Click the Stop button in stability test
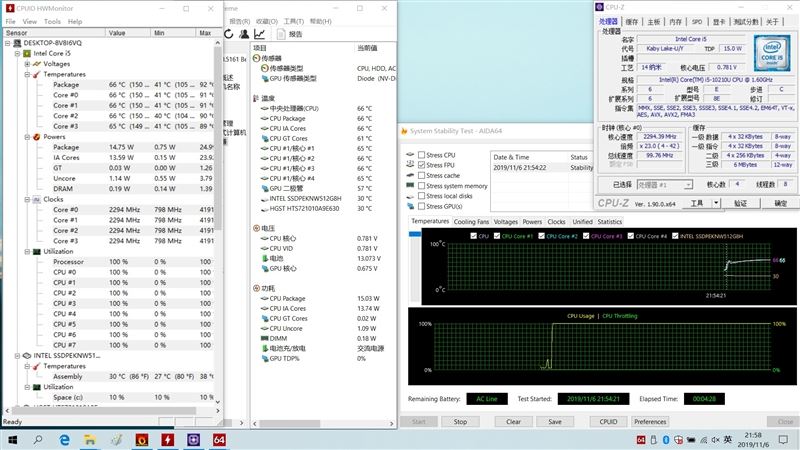Viewport: 800px width, 450px height. pyautogui.click(x=460, y=421)
